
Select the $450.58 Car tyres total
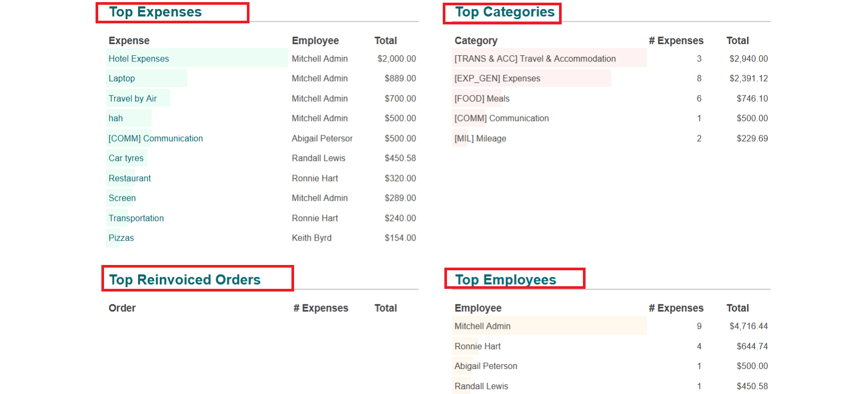(400, 158)
